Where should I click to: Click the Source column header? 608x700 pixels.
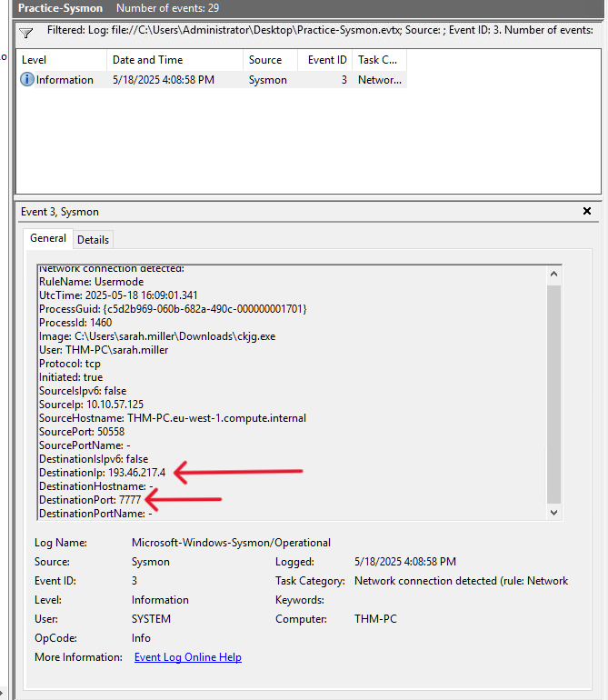pos(269,60)
